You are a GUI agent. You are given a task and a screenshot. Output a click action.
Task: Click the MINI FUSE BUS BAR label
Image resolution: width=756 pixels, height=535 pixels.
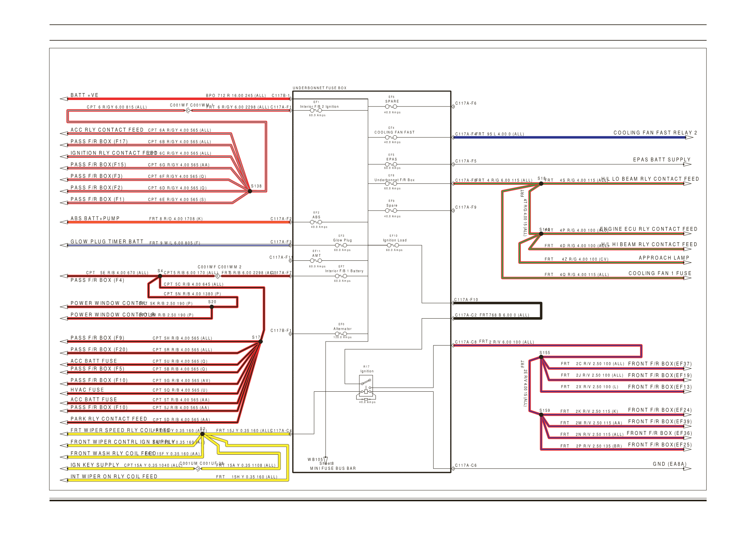333,468
